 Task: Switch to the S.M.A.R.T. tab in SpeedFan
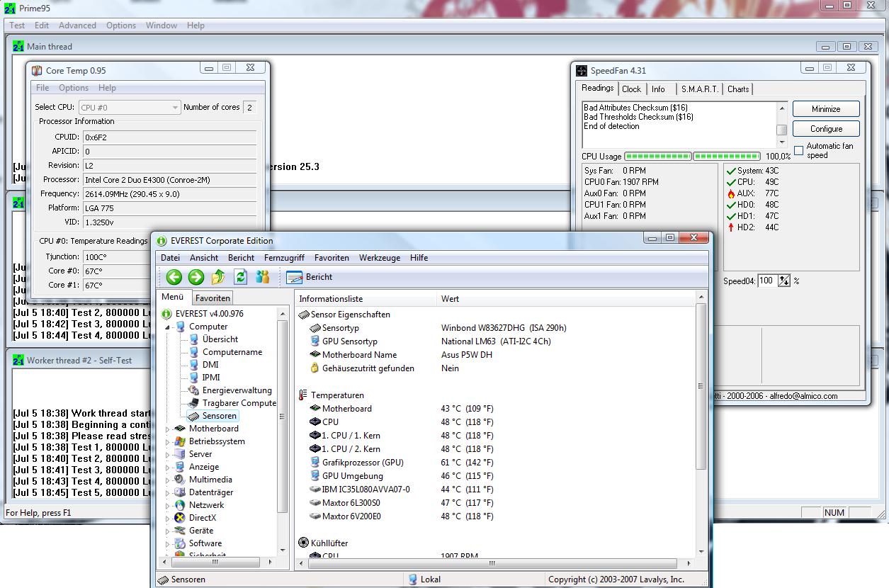tap(700, 89)
